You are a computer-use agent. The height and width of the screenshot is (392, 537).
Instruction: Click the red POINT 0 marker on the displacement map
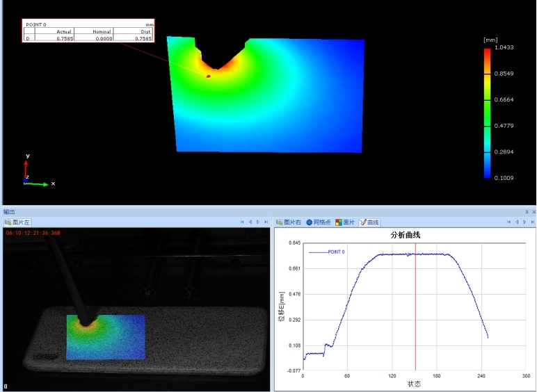[208, 76]
